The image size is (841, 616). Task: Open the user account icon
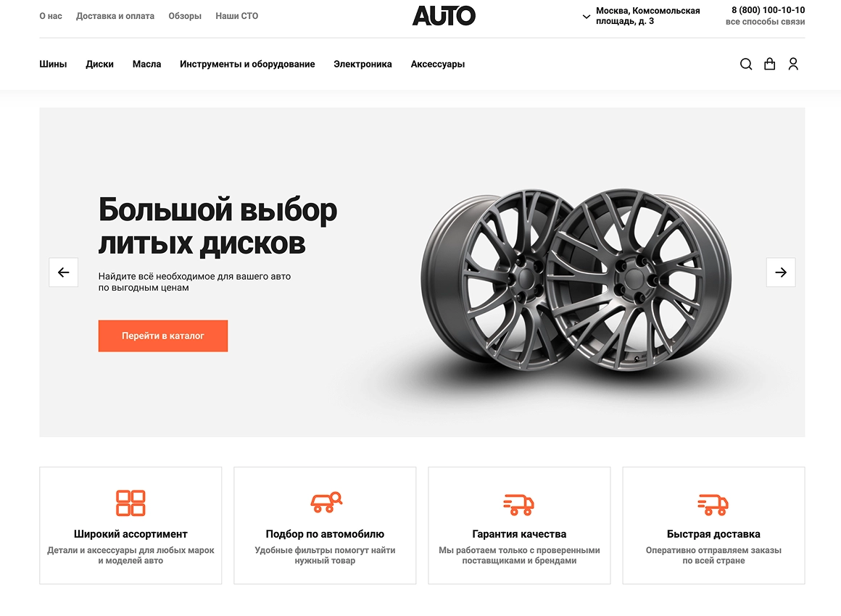click(793, 64)
